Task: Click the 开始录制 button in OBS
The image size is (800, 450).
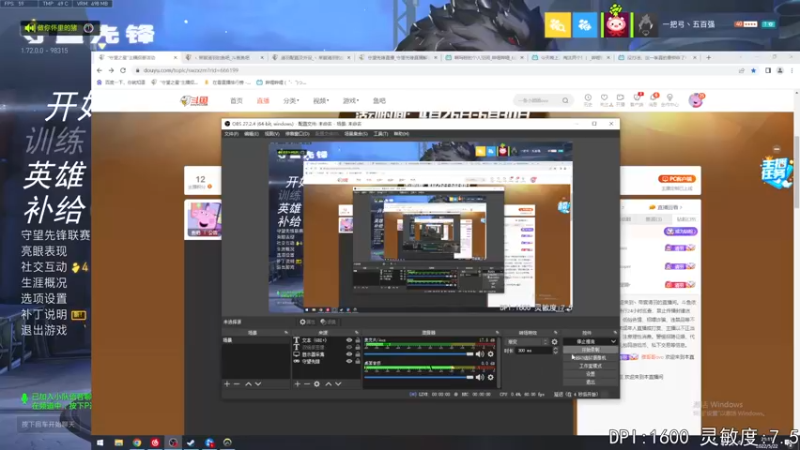Action: click(x=590, y=349)
